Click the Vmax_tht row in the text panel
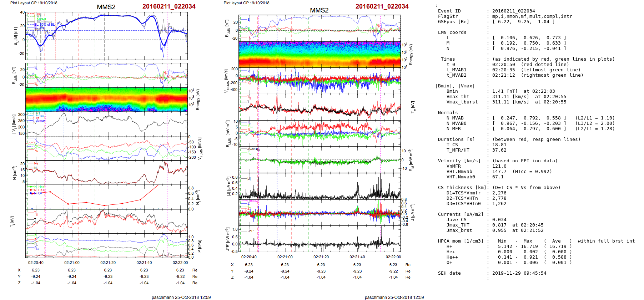Image resolution: width=644 pixels, height=300 pixels. (458, 97)
